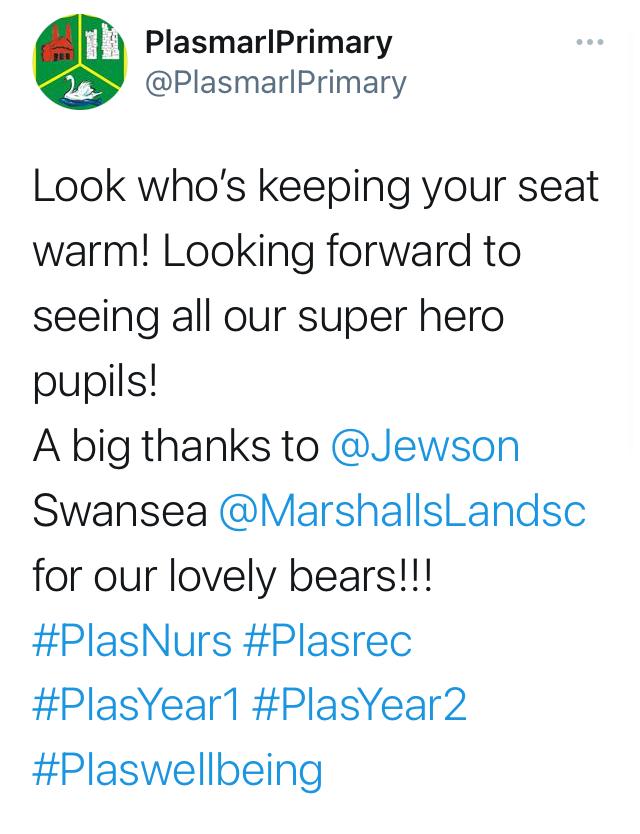Click the "A big thanks to" text
Screen dimensions: 640x834
tap(175, 446)
